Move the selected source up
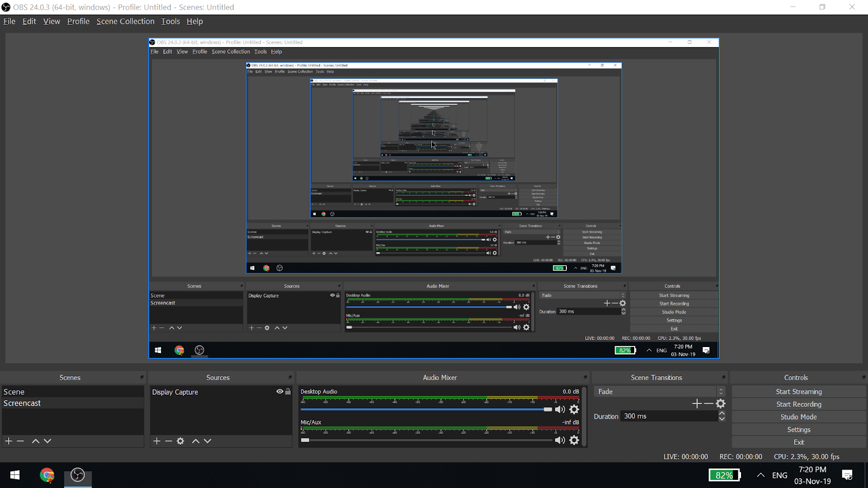Viewport: 868px width, 488px height. (x=196, y=441)
